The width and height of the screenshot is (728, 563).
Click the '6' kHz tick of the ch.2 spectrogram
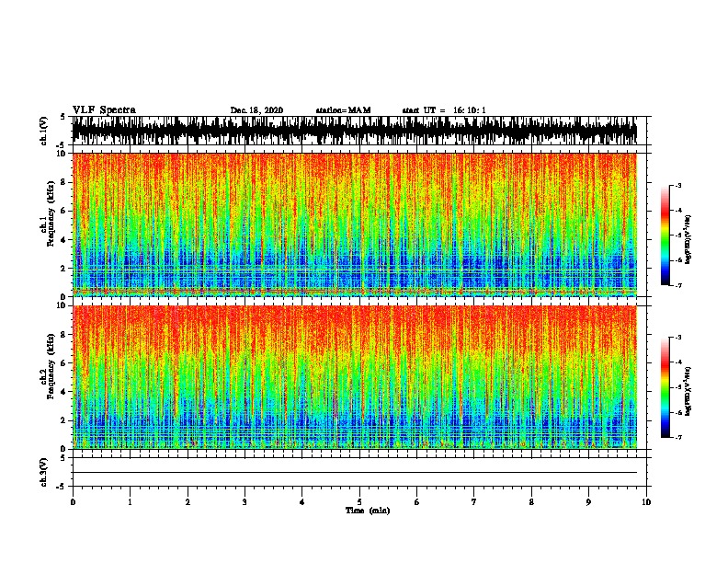point(63,362)
